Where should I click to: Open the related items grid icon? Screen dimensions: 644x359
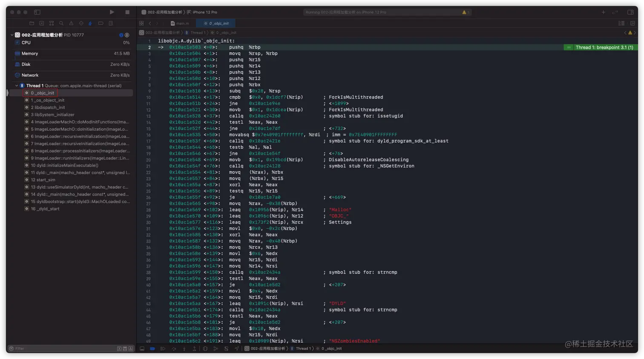pos(141,23)
